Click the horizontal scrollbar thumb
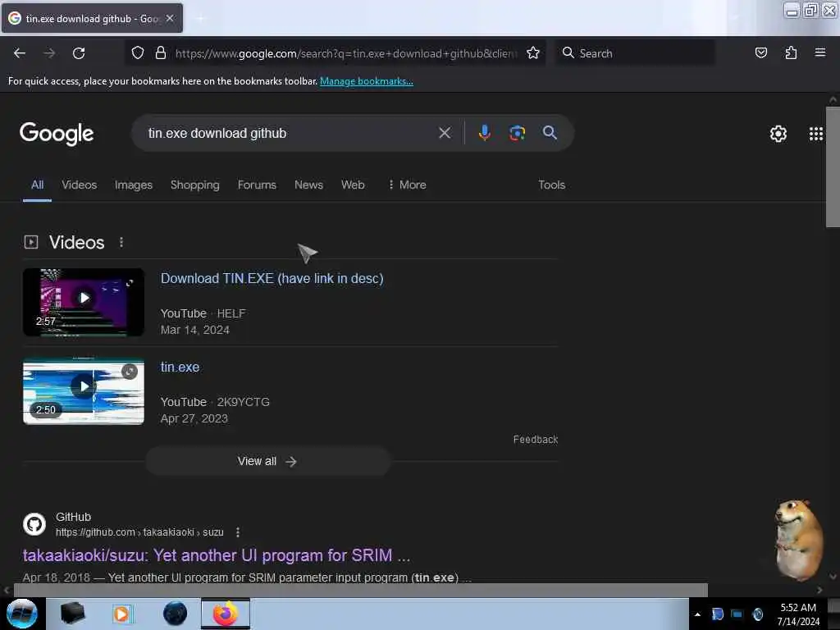 pyautogui.click(x=361, y=590)
